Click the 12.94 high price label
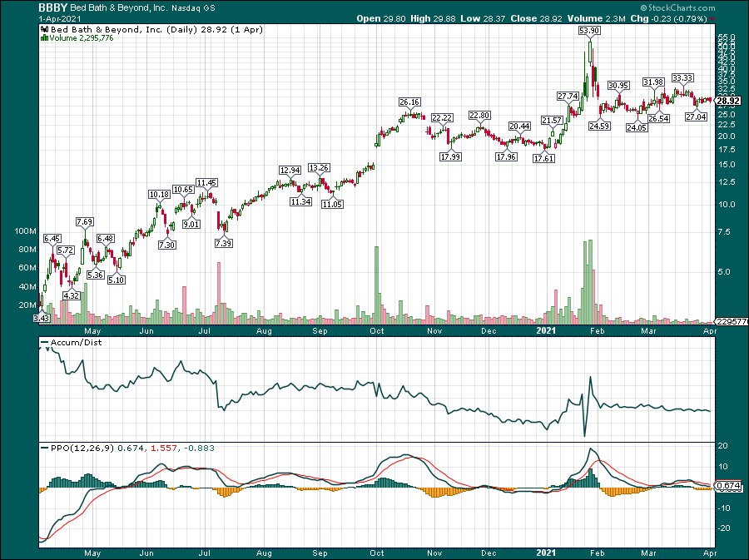Viewport: 749px width, 560px height. (x=290, y=171)
